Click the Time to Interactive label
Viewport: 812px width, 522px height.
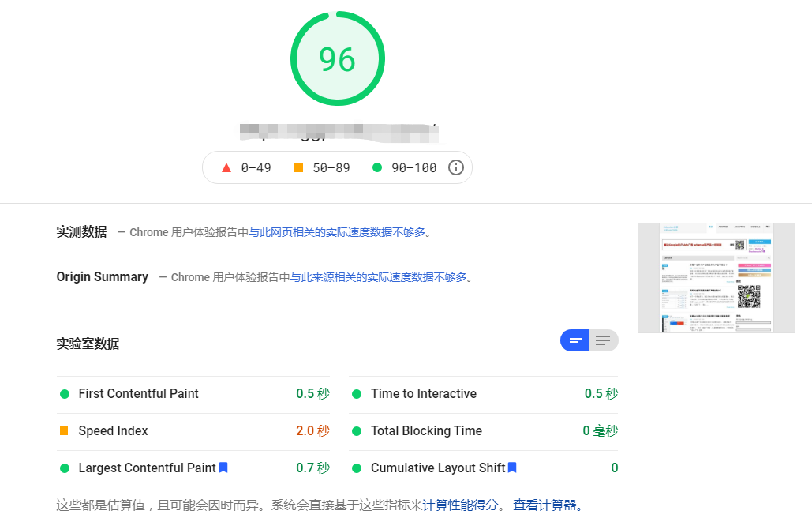(x=424, y=393)
